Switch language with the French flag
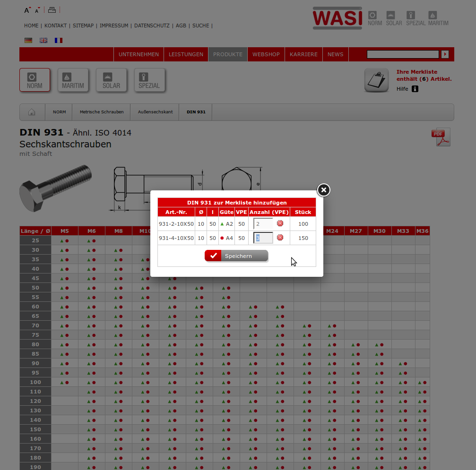Viewport: 476px width, 470px height. [x=59, y=41]
